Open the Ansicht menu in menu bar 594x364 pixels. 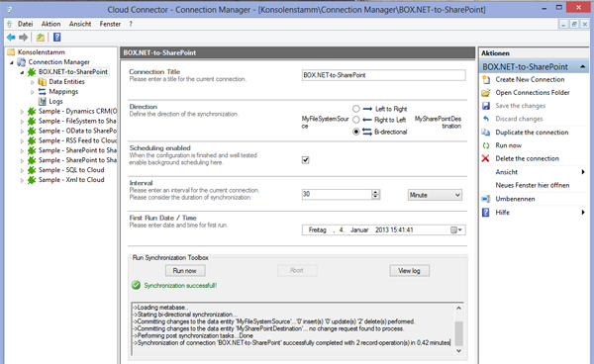tap(80, 24)
